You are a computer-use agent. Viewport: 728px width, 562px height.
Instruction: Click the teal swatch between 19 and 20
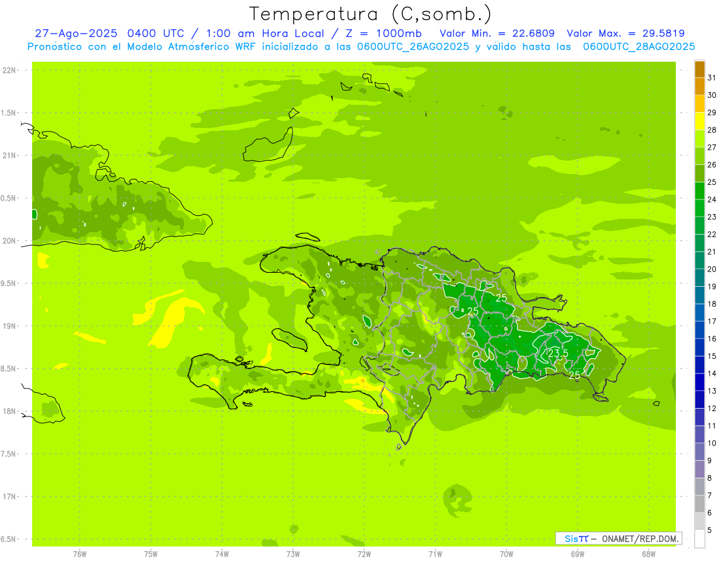pos(699,278)
